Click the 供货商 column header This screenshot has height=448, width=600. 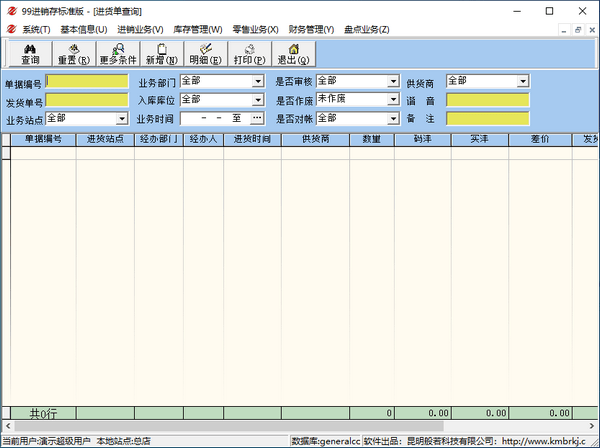tap(315, 140)
